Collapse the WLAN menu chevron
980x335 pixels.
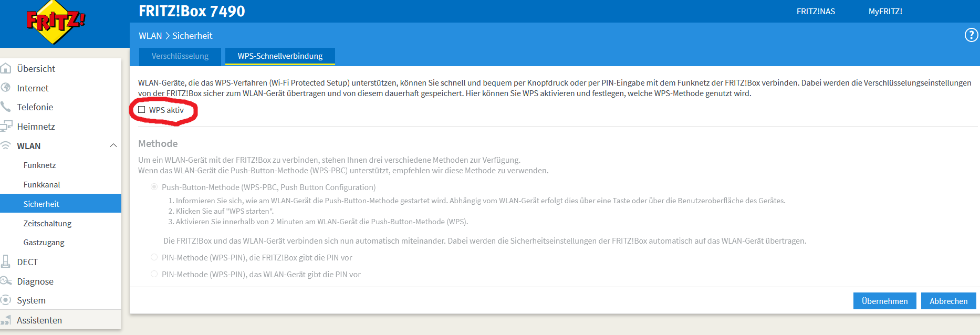click(x=113, y=145)
